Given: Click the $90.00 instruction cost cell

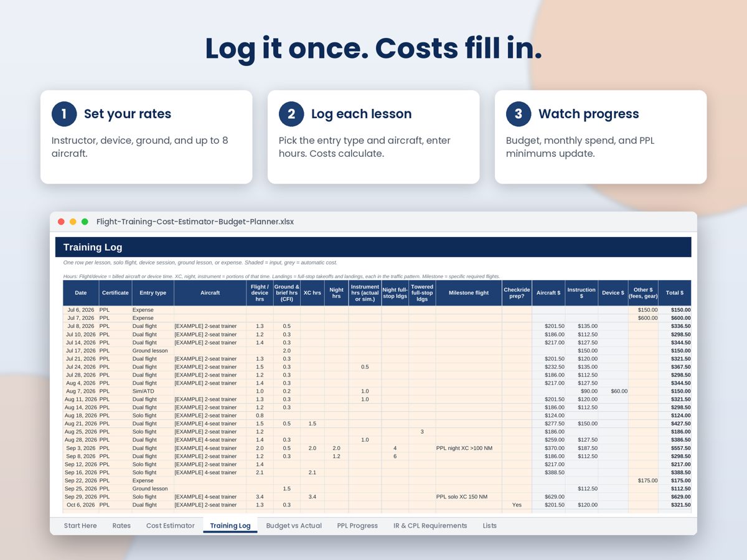Looking at the screenshot, I should point(581,391).
